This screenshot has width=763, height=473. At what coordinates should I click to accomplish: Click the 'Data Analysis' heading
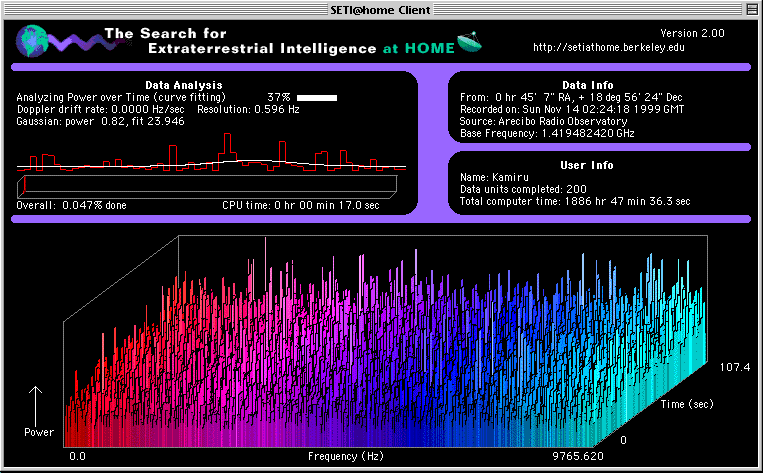pos(184,85)
